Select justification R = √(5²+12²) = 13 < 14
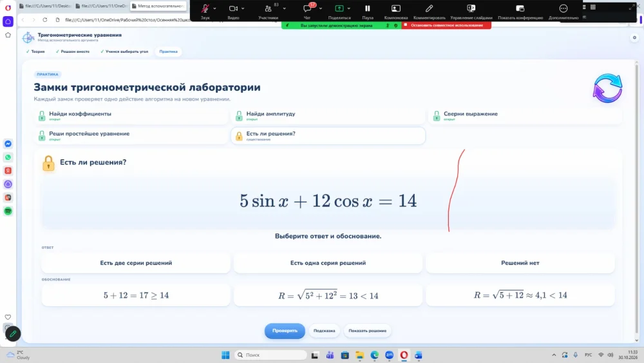This screenshot has height=363, width=644. pyautogui.click(x=328, y=295)
